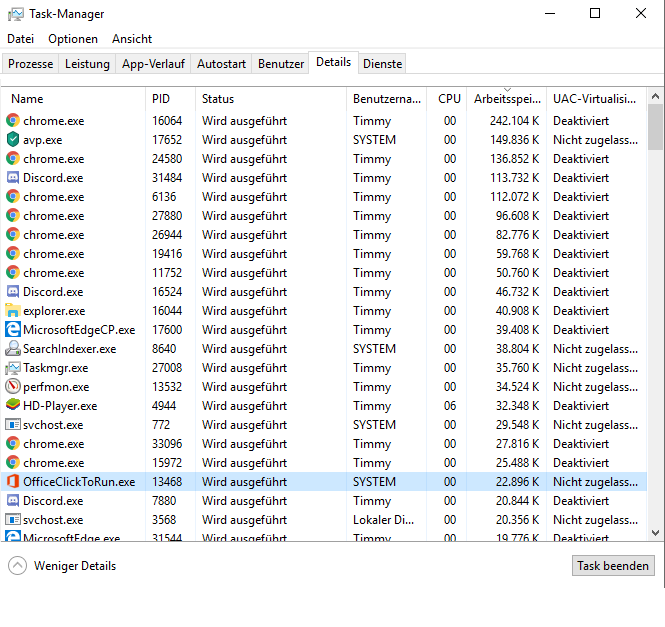Image resolution: width=665 pixels, height=627 pixels.
Task: Click Discord.exe icon for PID 31484
Action: point(13,177)
